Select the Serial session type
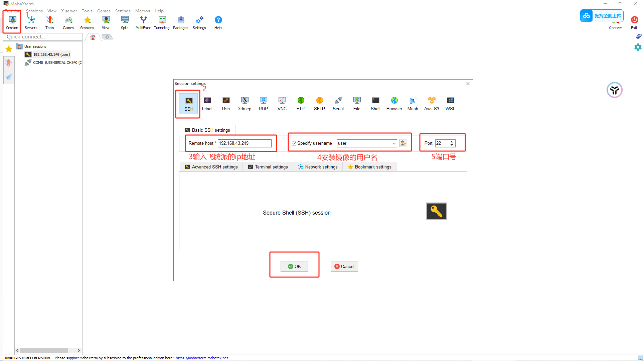The width and height of the screenshot is (644, 361). pos(338,104)
